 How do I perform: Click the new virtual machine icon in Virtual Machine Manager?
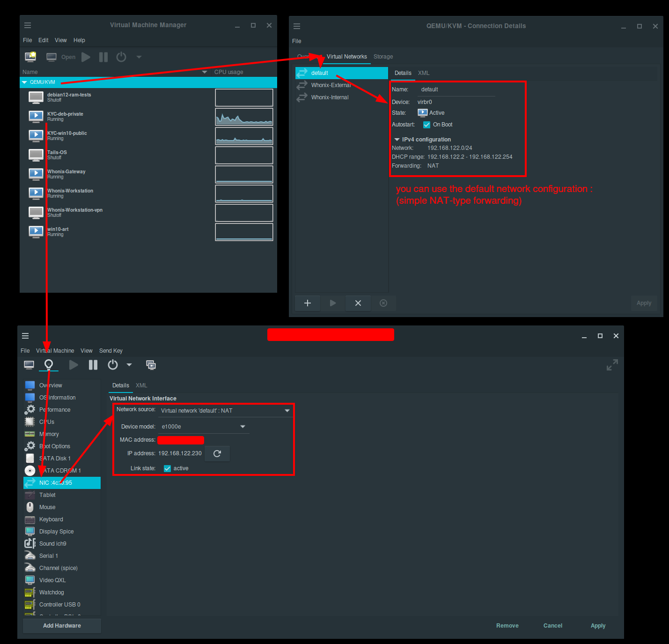[x=30, y=57]
